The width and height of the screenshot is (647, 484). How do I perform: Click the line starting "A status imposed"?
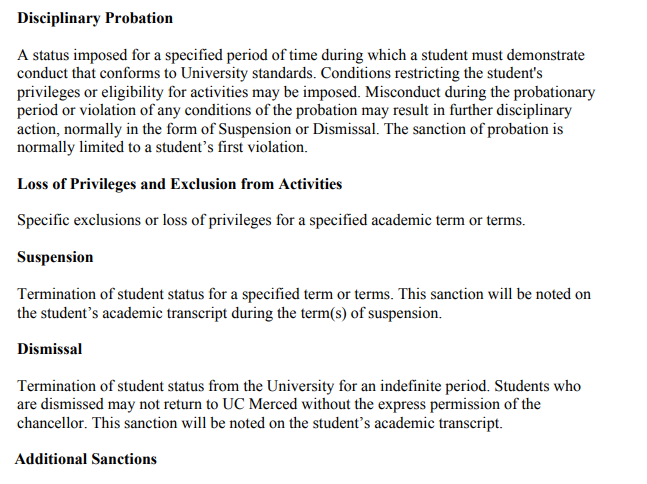[301, 55]
